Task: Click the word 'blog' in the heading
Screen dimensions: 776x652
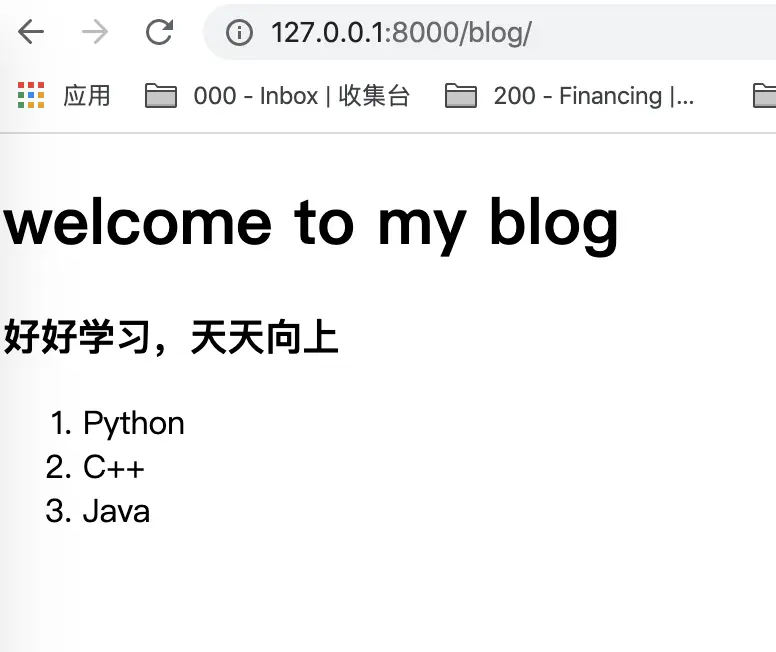Action: [553, 222]
